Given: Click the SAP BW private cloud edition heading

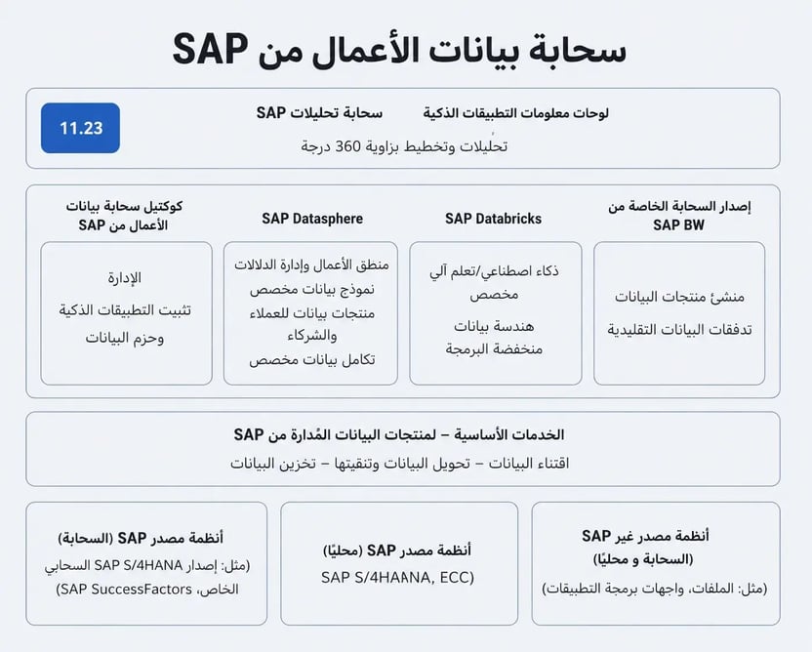Looking at the screenshot, I should click(x=679, y=216).
